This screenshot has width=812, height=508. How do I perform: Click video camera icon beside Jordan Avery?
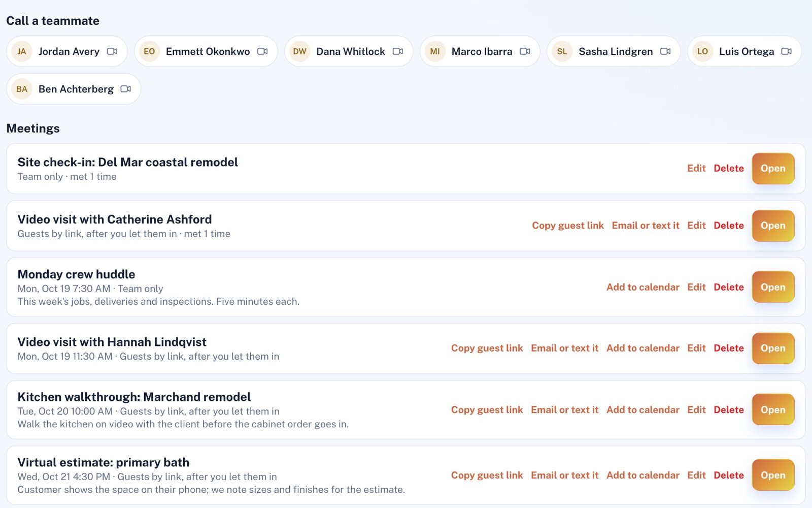click(112, 51)
